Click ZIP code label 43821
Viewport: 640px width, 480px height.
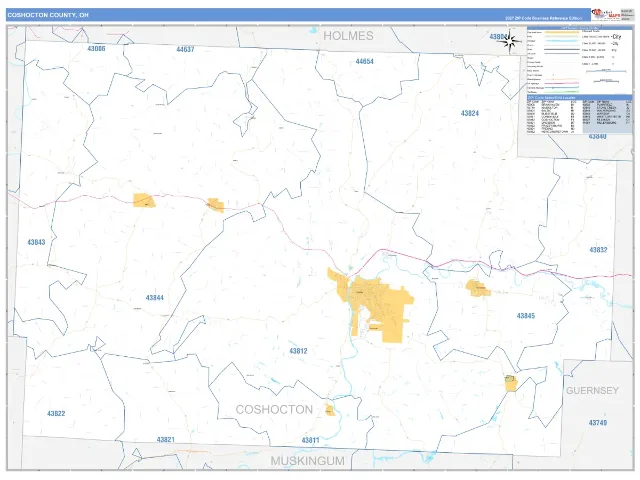(166, 440)
